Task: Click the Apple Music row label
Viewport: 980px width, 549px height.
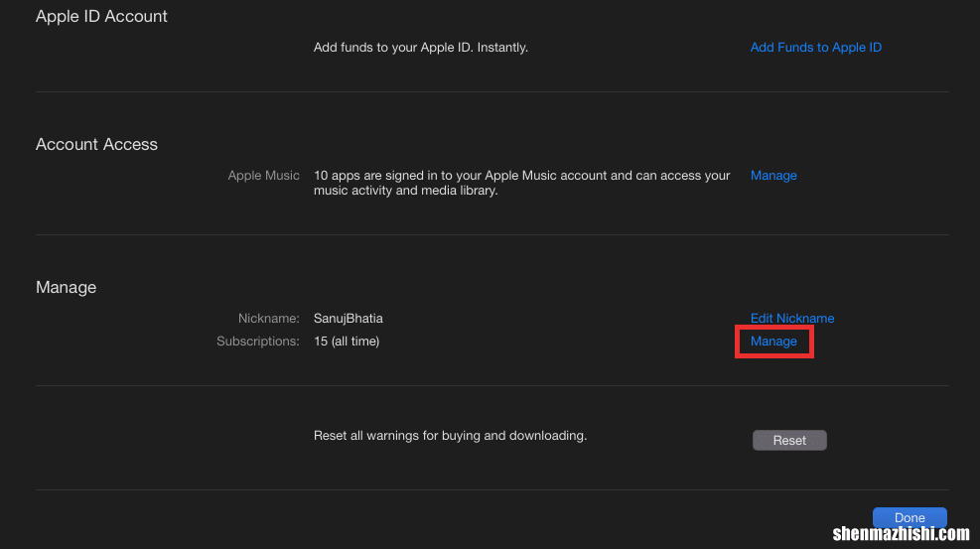Action: coord(263,176)
